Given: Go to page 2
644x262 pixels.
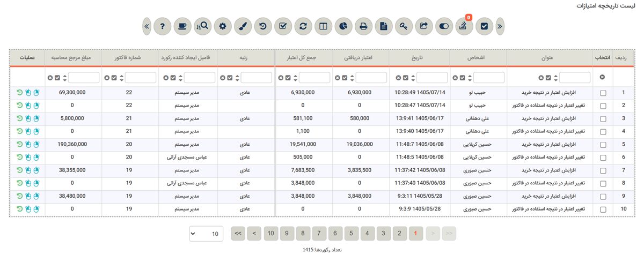Looking at the screenshot, I should [399, 233].
